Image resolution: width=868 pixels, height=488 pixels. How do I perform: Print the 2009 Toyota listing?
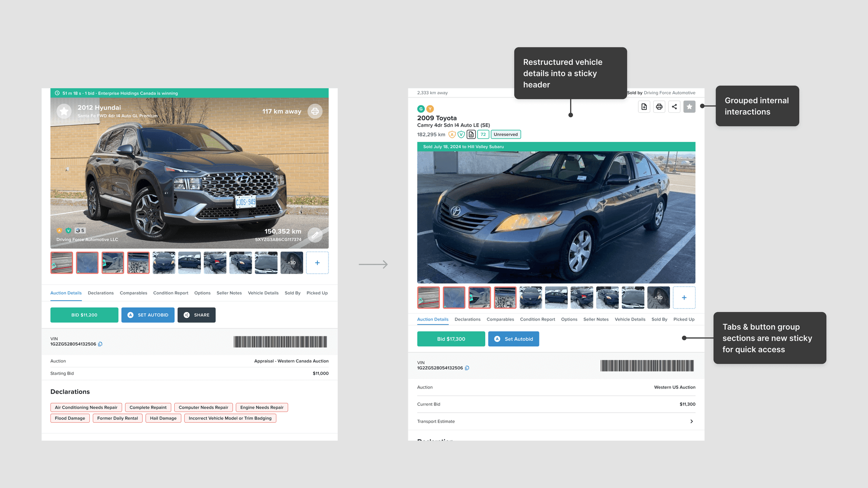659,107
